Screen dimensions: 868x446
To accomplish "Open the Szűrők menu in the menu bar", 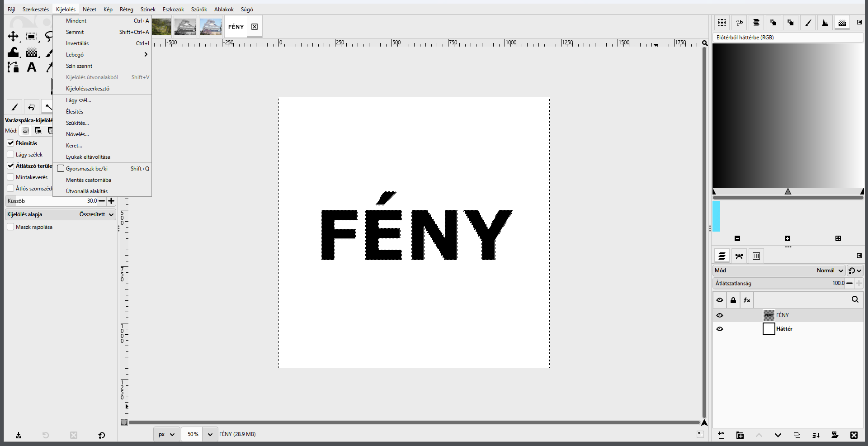I will pos(199,9).
